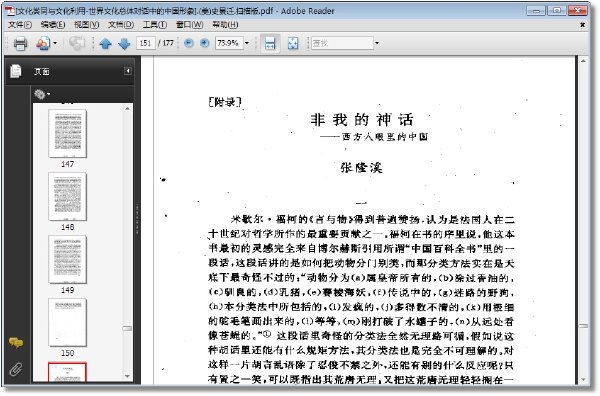
Task: Click the Print icon in toolbar
Action: coord(20,43)
